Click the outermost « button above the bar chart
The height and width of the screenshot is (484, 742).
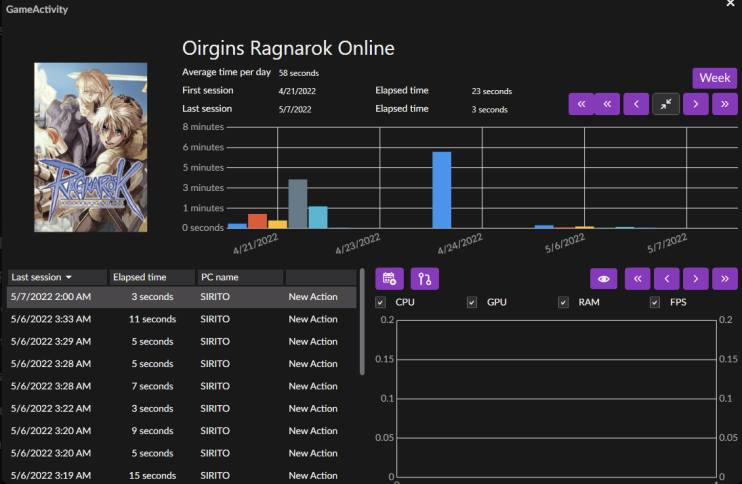click(581, 104)
